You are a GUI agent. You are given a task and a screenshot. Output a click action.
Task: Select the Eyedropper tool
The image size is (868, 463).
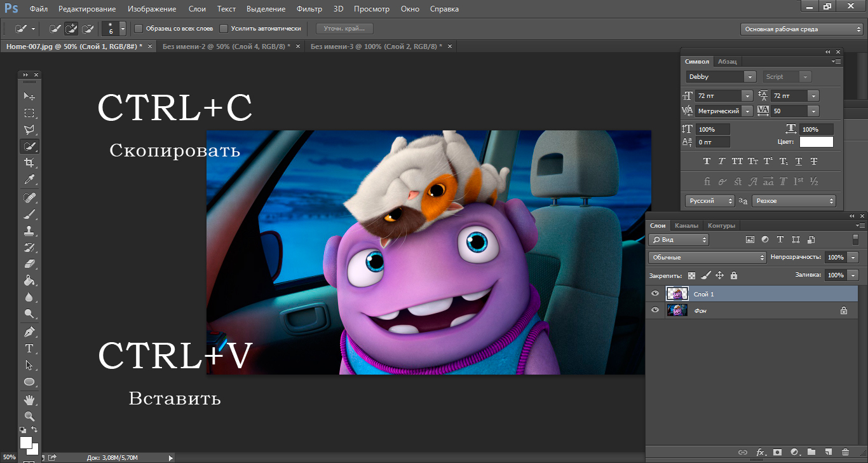[x=29, y=180]
